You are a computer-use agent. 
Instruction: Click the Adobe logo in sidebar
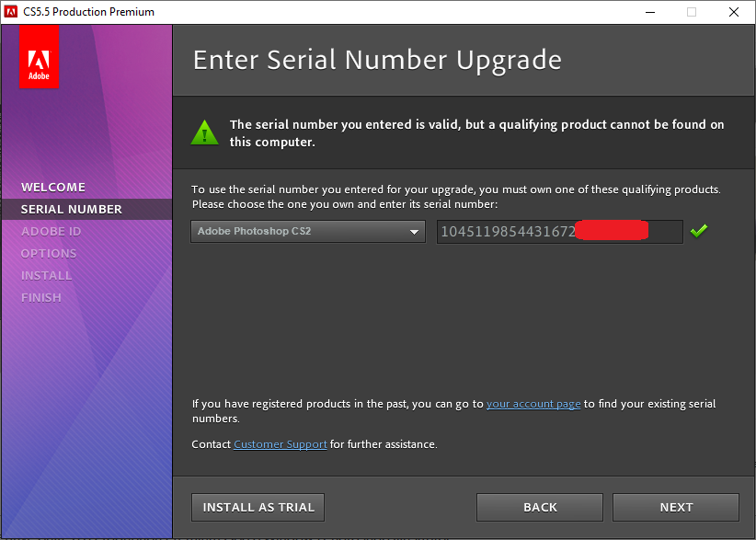click(38, 56)
